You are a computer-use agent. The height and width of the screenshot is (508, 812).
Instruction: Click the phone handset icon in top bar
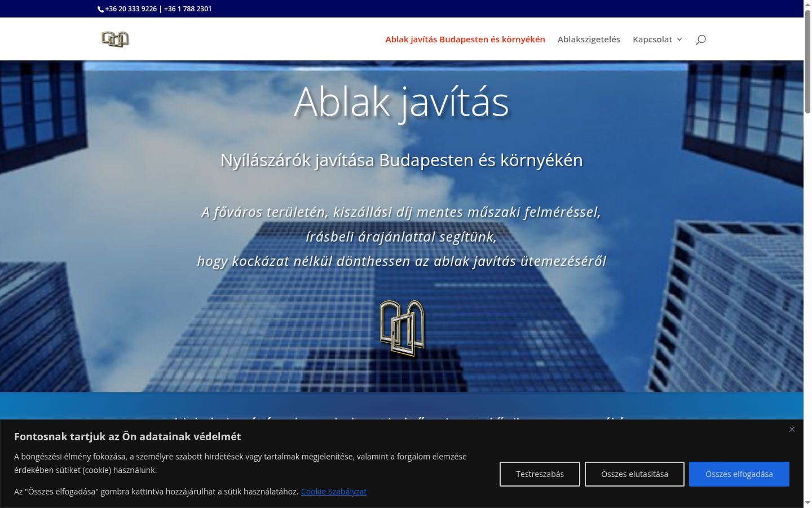(x=100, y=9)
